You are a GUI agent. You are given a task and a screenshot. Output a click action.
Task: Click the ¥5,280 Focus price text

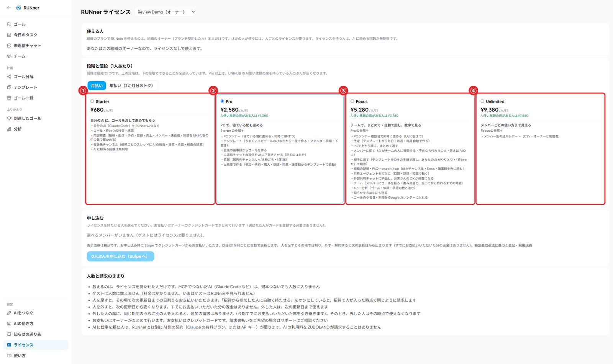coord(359,110)
